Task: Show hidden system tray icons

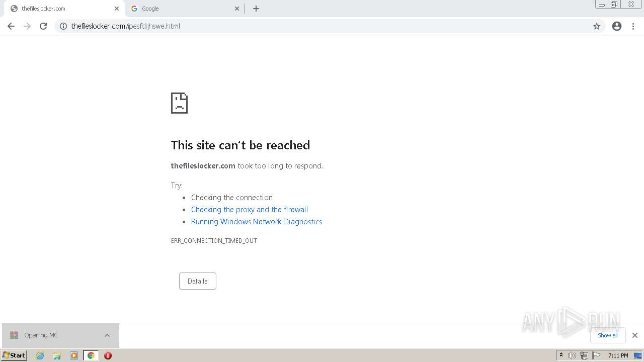Action: tap(561, 355)
